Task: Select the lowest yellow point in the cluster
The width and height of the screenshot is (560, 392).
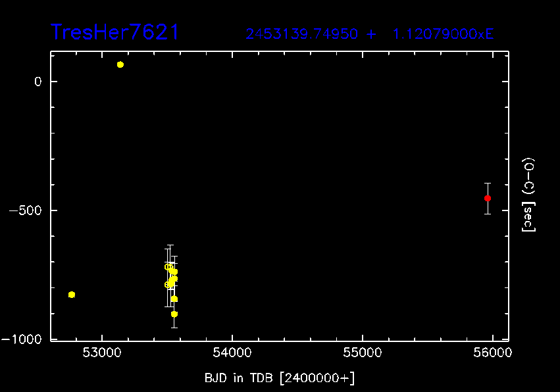Action: point(174,314)
